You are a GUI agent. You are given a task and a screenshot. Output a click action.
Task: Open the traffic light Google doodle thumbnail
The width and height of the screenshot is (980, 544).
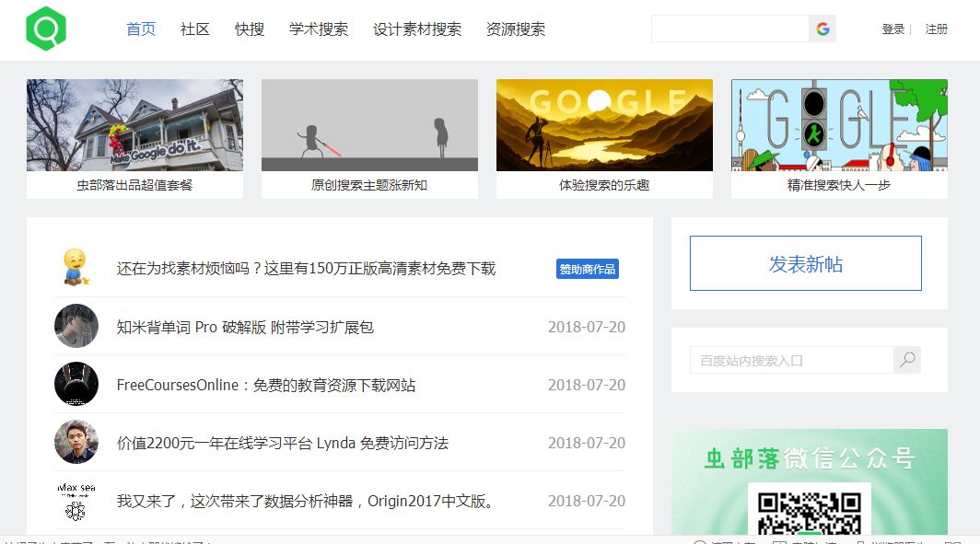(839, 125)
